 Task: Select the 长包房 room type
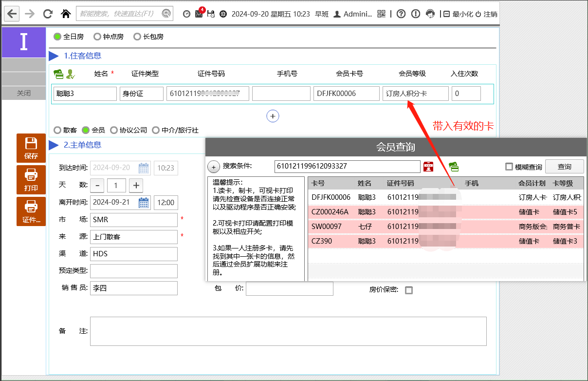tap(148, 37)
